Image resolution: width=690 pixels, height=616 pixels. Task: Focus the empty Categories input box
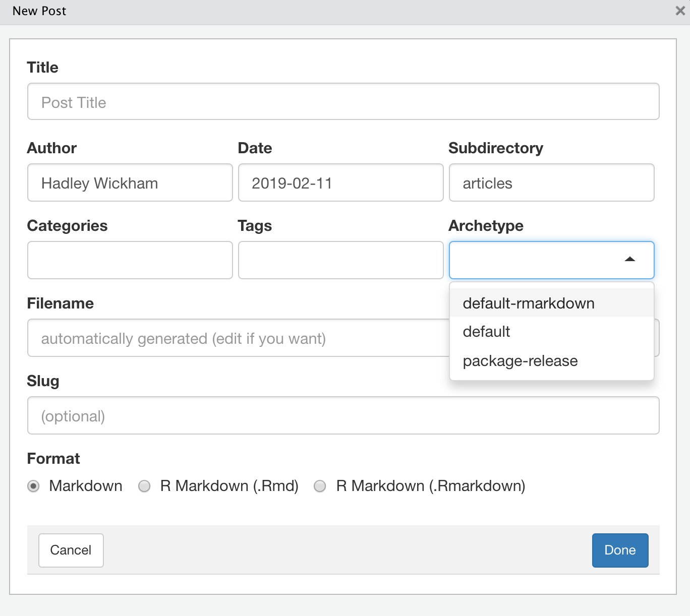[130, 260]
